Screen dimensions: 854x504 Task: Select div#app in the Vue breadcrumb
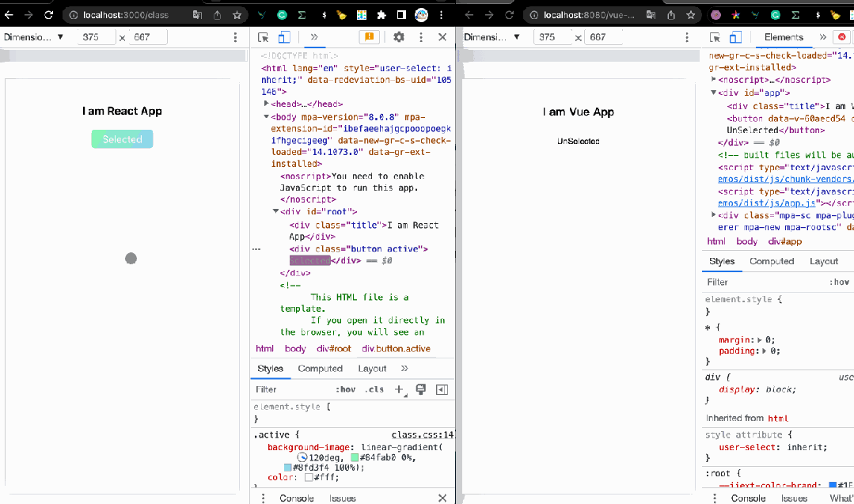tap(785, 241)
